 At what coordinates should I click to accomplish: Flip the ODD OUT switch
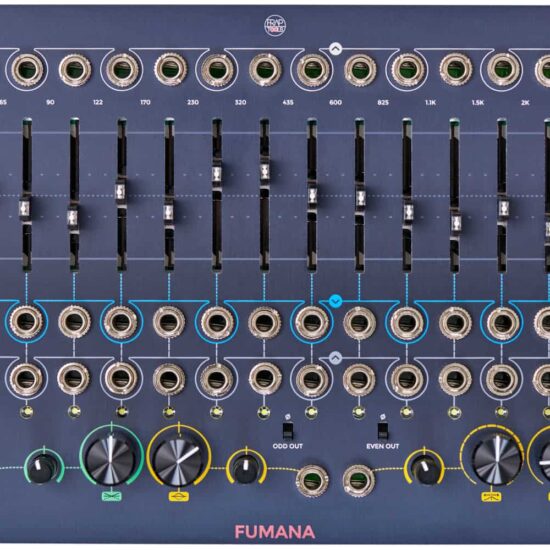(x=288, y=431)
